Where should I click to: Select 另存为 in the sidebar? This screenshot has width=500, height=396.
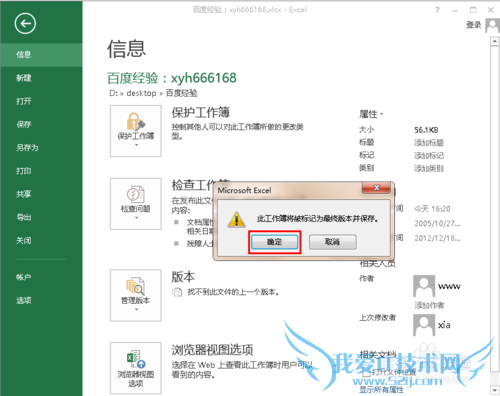click(41, 148)
